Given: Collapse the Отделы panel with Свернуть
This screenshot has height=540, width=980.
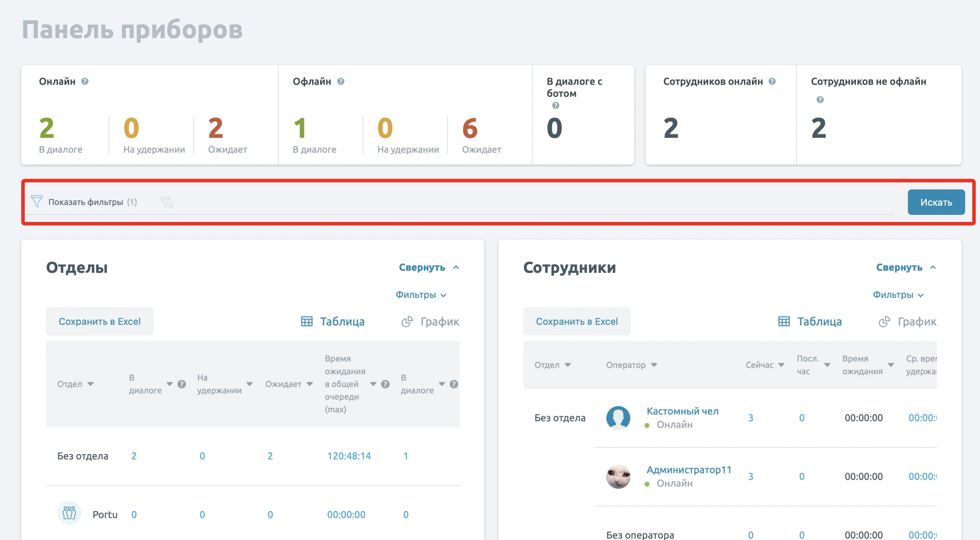Looking at the screenshot, I should tap(429, 267).
